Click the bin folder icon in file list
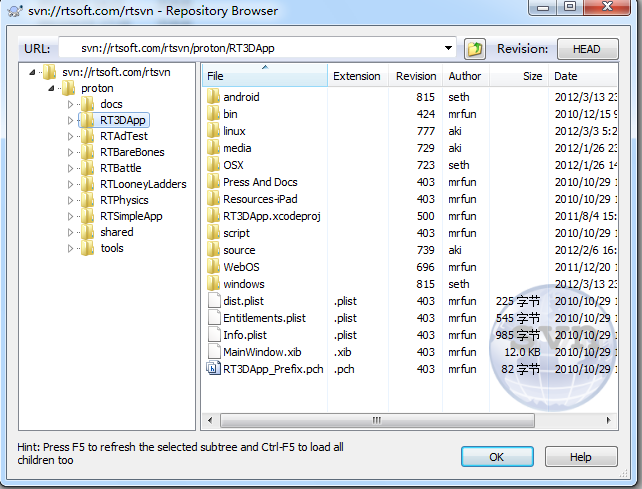Screen dimensions: 642x489 coord(213,114)
